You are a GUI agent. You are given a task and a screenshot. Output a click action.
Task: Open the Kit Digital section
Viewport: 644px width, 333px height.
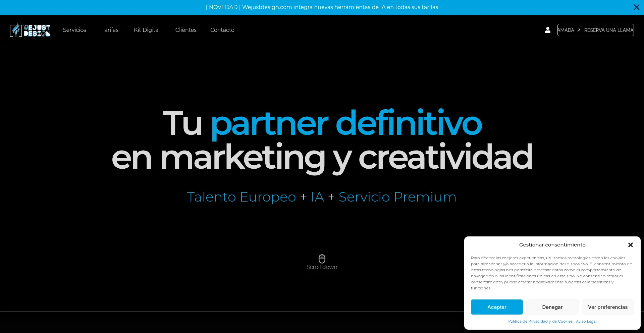coord(147,30)
